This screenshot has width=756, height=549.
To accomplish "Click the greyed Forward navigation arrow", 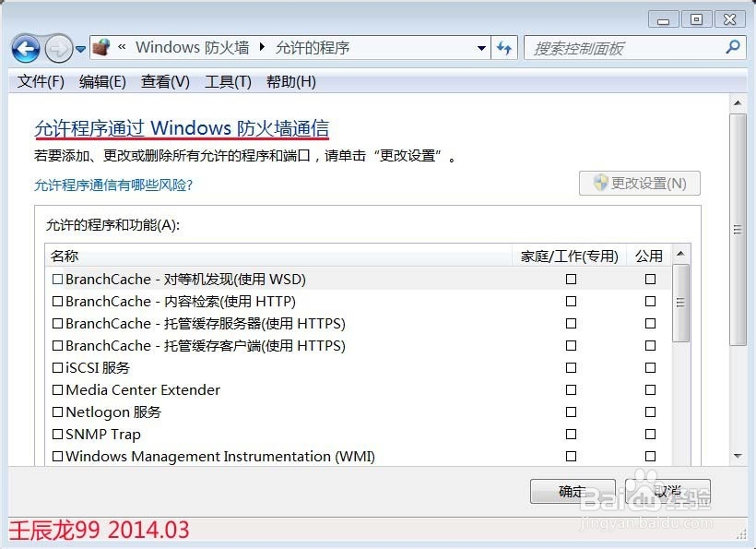I will (x=58, y=48).
